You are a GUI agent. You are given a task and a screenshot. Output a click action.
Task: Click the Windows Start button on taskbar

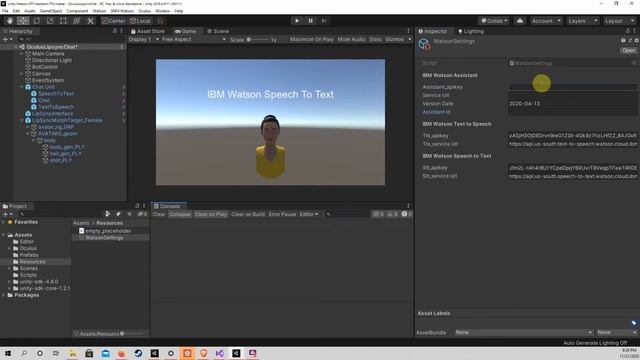[x=8, y=353]
